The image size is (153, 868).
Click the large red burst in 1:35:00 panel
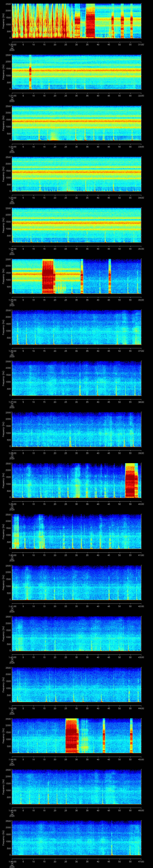[48, 276]
